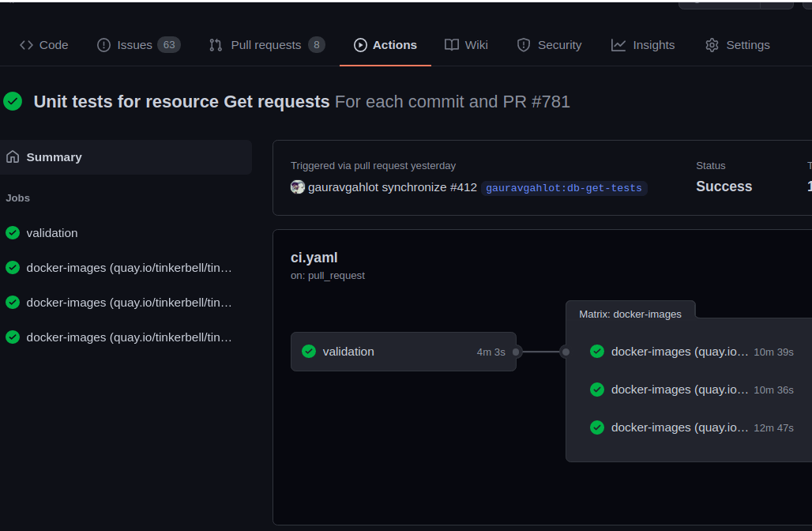
Task: Click the Actions play icon
Action: [360, 45]
